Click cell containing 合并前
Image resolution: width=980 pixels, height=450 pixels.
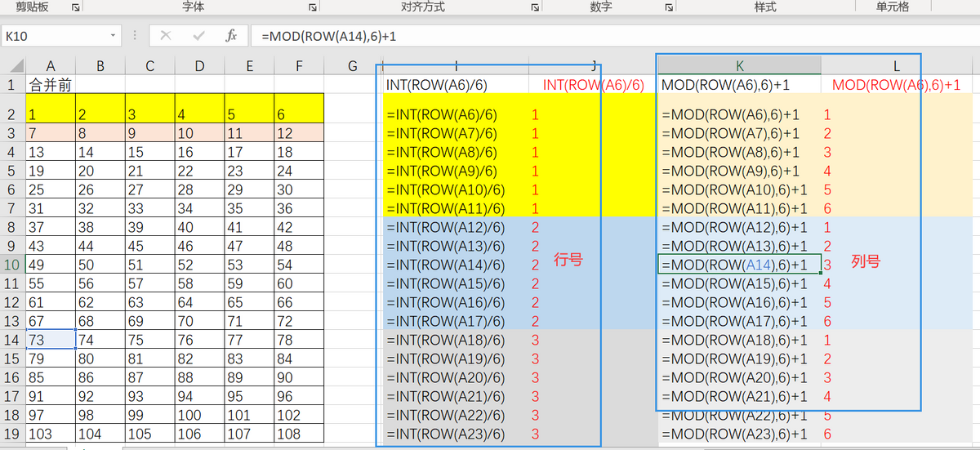point(51,84)
